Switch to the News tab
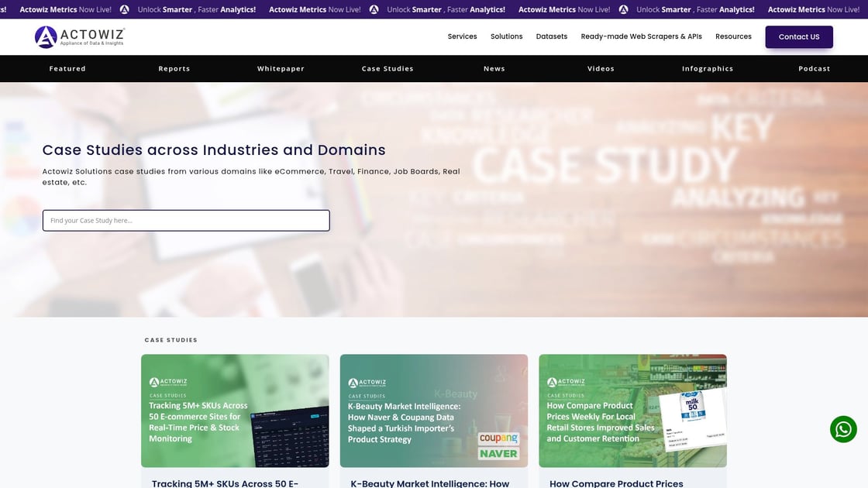The image size is (868, 488). (x=494, y=69)
